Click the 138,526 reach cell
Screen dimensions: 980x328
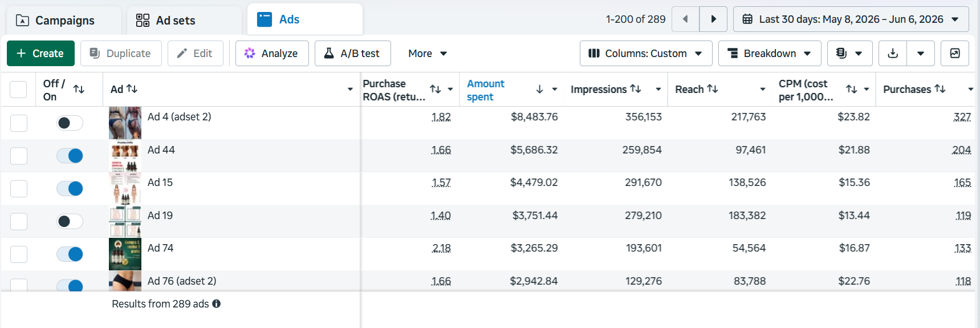pyautogui.click(x=747, y=183)
